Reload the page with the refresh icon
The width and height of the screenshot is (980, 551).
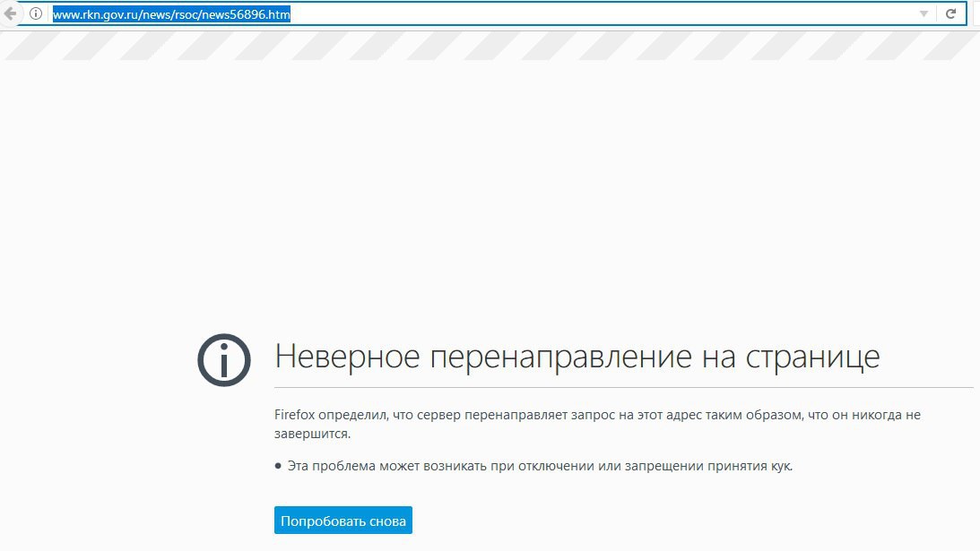[x=950, y=13]
